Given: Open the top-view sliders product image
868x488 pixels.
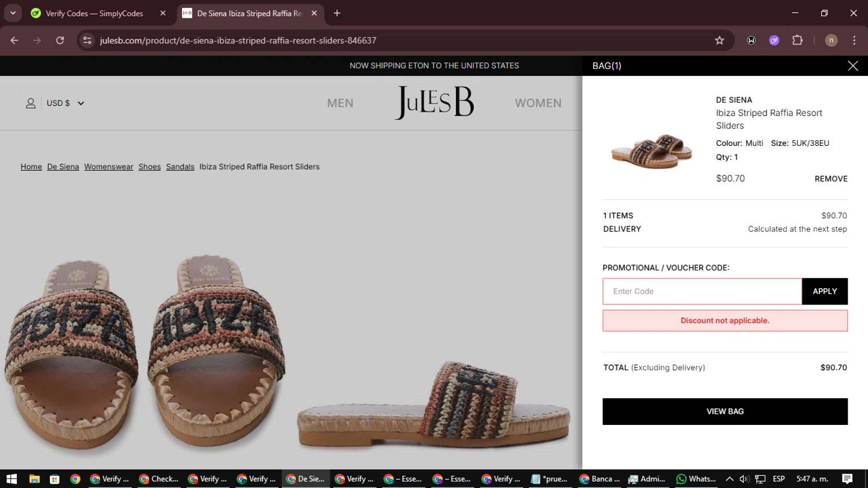Looking at the screenshot, I should coord(145,353).
